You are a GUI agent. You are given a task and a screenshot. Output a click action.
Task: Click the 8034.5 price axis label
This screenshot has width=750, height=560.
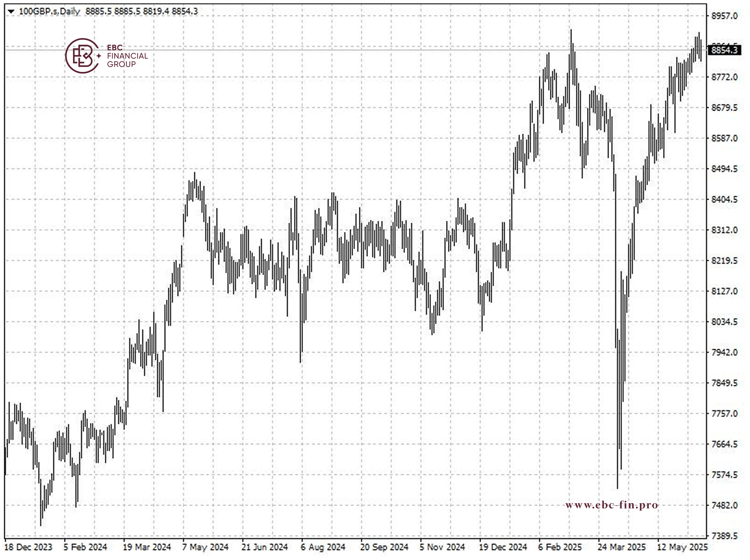pos(725,322)
